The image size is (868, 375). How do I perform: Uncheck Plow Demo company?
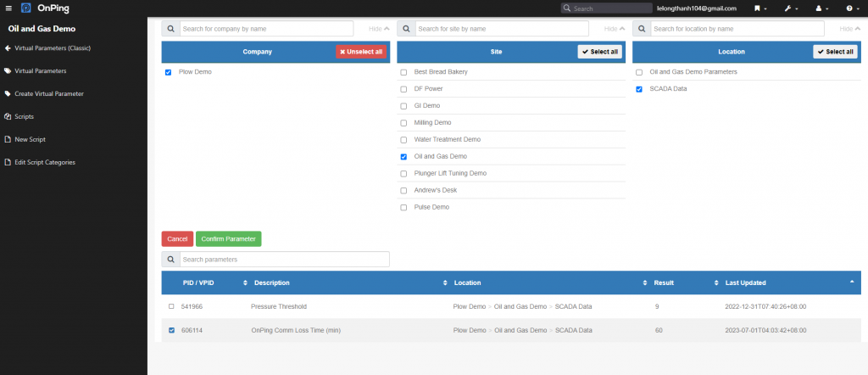169,72
